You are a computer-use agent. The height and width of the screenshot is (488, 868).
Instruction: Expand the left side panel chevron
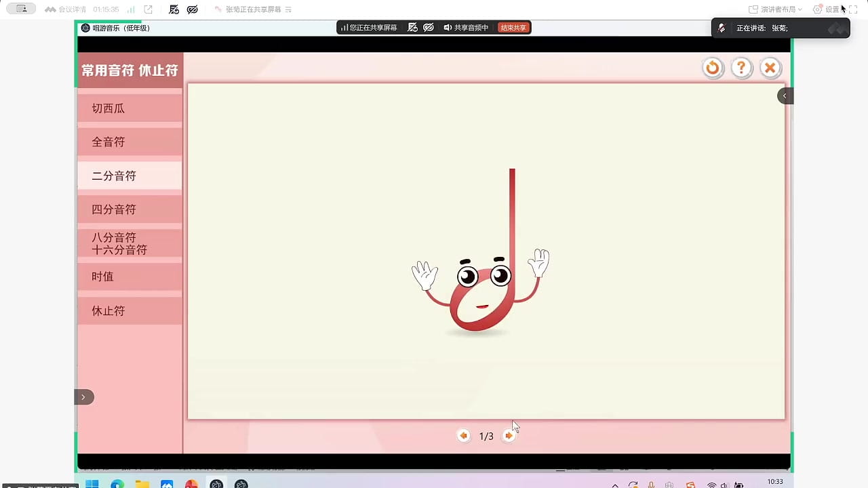click(83, 397)
